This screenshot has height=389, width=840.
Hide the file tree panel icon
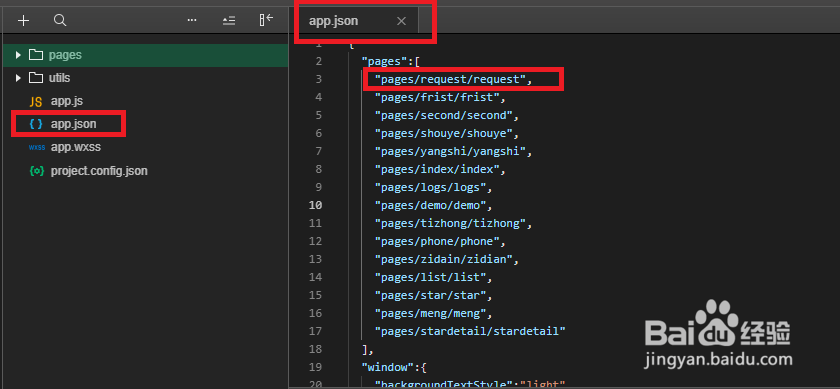(x=266, y=20)
